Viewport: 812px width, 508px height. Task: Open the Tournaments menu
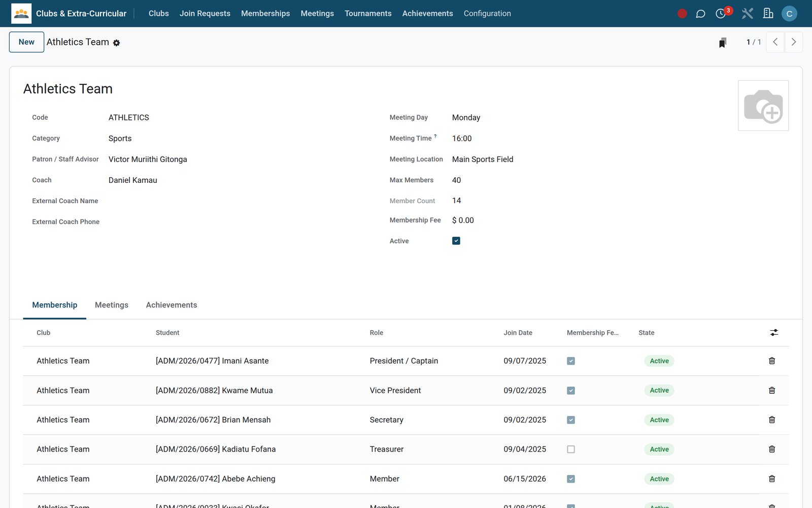pyautogui.click(x=368, y=14)
